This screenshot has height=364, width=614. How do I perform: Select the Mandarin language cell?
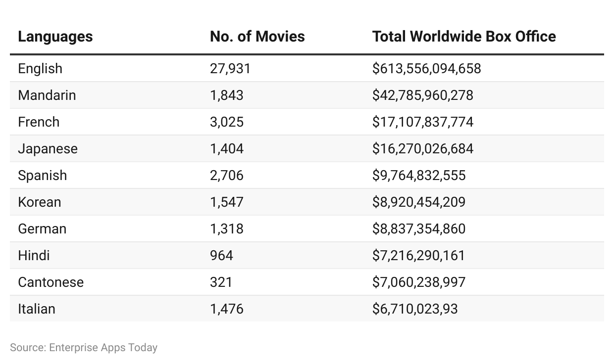47,95
